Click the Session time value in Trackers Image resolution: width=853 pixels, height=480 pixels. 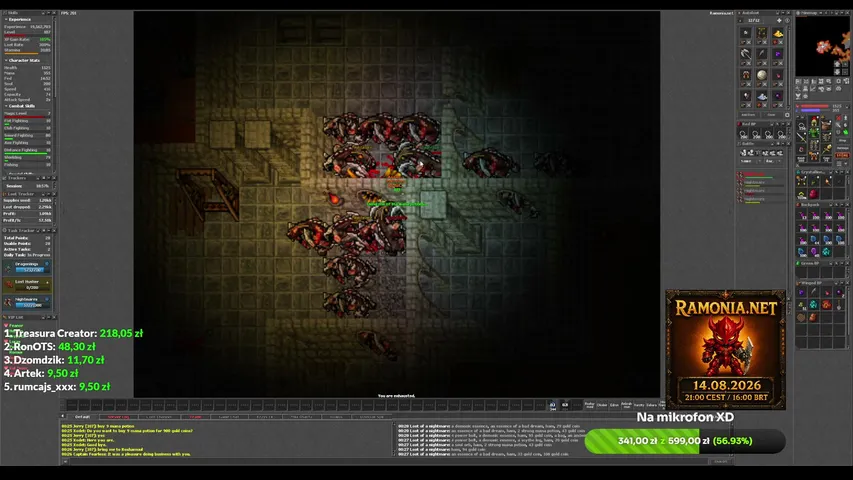(42, 186)
